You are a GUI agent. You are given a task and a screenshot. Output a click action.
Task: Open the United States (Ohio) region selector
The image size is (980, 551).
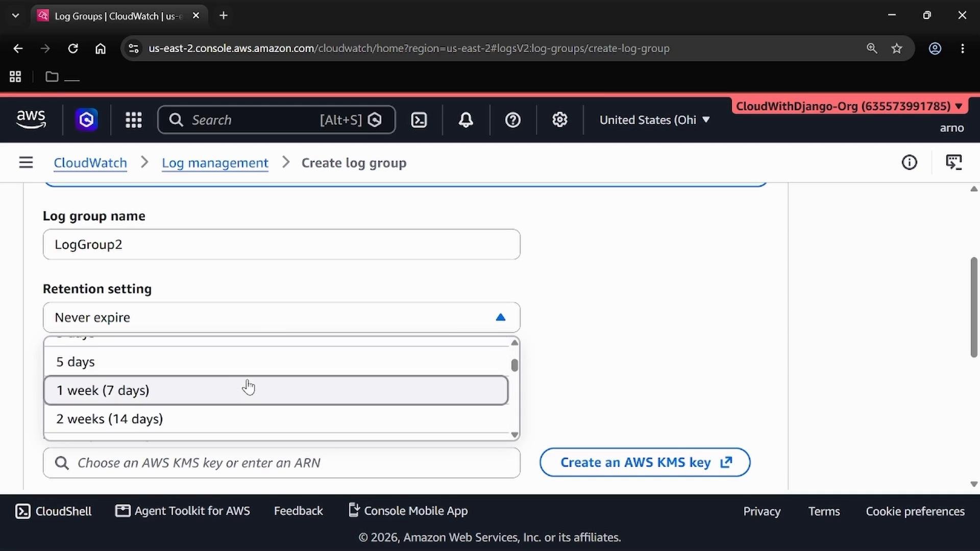click(654, 120)
